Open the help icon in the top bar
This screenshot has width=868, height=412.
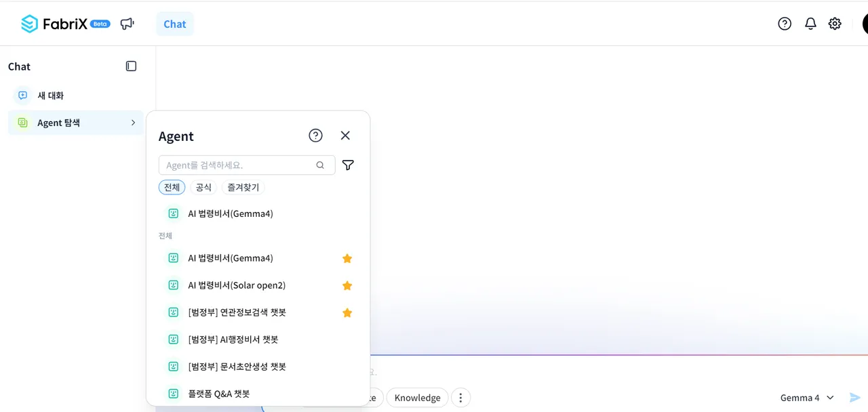click(x=785, y=24)
